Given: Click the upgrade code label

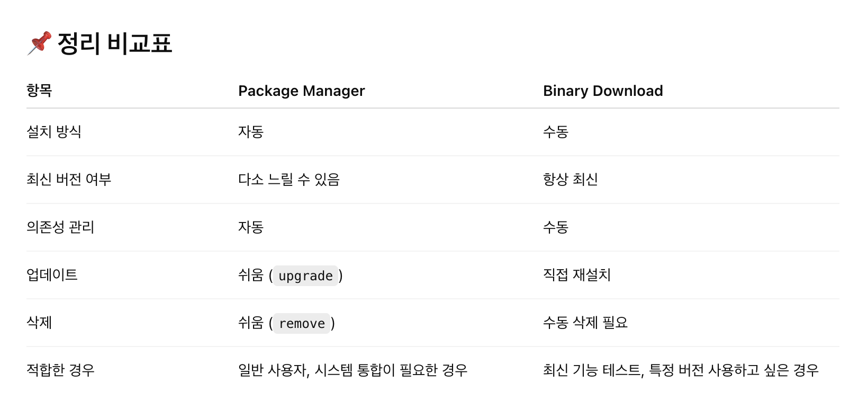Looking at the screenshot, I should (x=305, y=276).
